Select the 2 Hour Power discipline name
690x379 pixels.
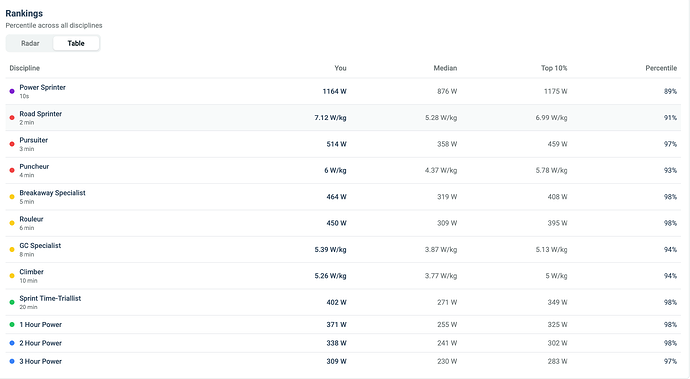(40, 343)
